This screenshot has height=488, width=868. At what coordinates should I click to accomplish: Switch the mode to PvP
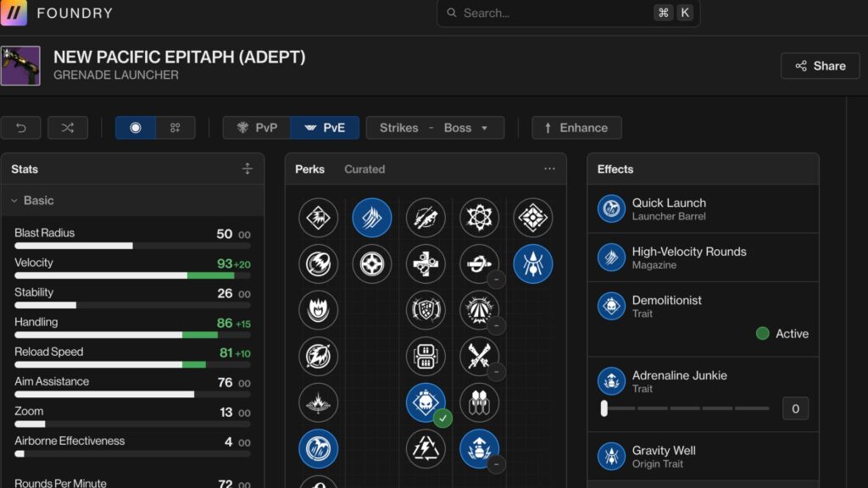[x=257, y=128]
